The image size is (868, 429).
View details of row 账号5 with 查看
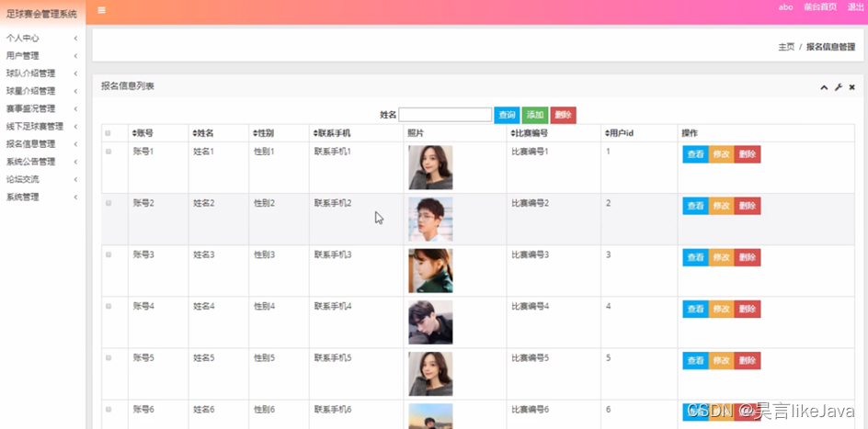(x=695, y=360)
